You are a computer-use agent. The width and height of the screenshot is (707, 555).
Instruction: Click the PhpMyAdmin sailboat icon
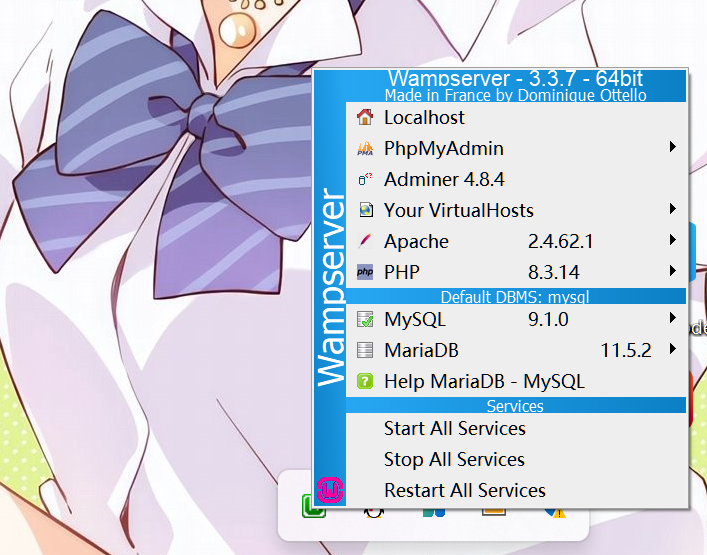coord(364,149)
